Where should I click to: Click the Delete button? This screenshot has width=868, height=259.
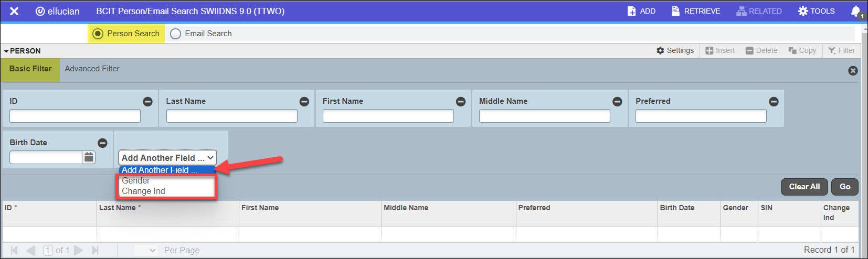tap(761, 50)
